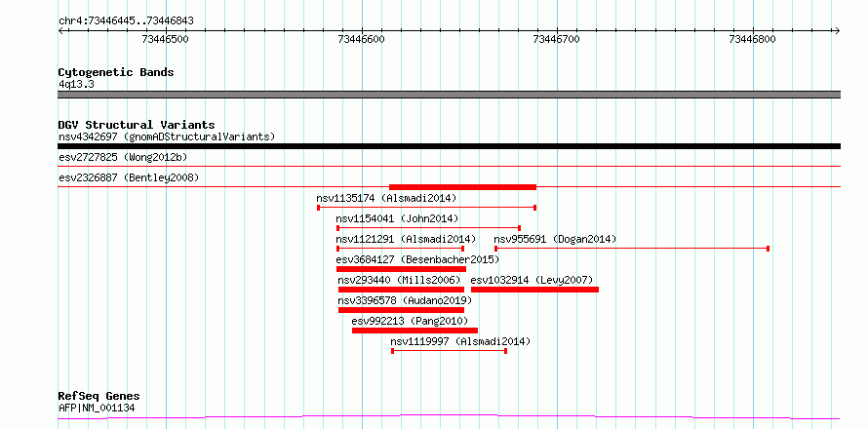
Task: Open nsv1135174 (Alsmadi2014) variant label
Action: click(386, 198)
